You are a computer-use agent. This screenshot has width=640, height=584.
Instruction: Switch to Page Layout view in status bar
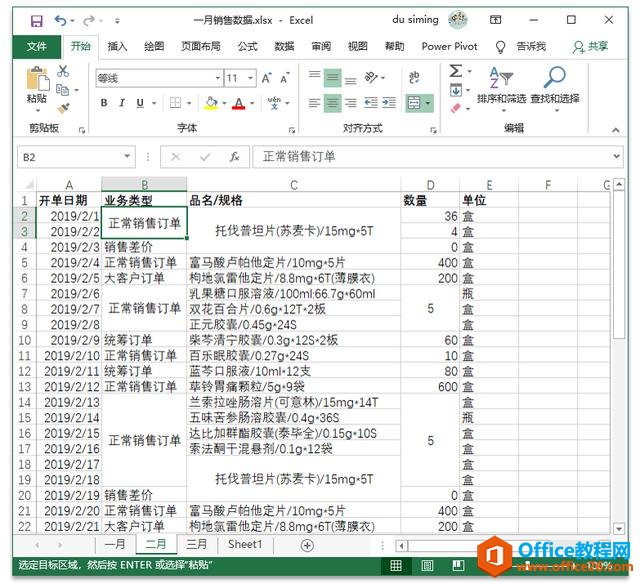coord(427,566)
